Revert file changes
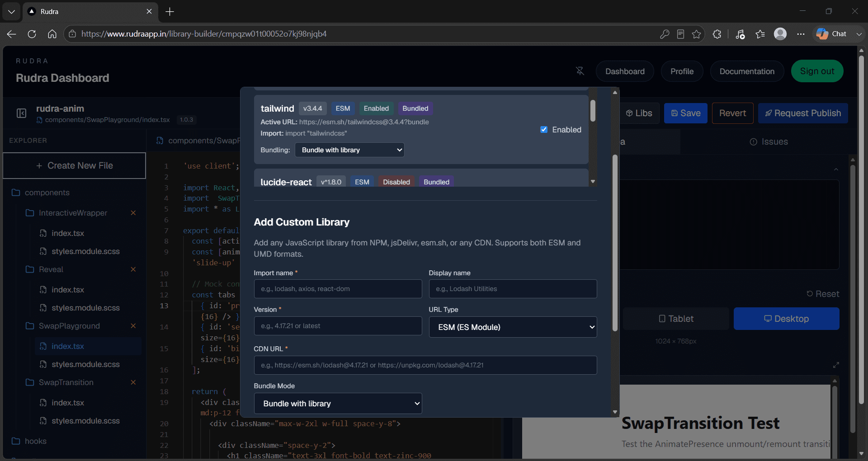The height and width of the screenshot is (461, 868). (732, 113)
